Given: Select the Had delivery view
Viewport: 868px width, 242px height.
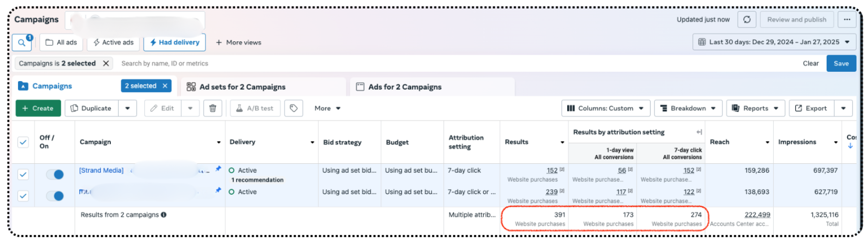Looking at the screenshot, I should tap(174, 43).
